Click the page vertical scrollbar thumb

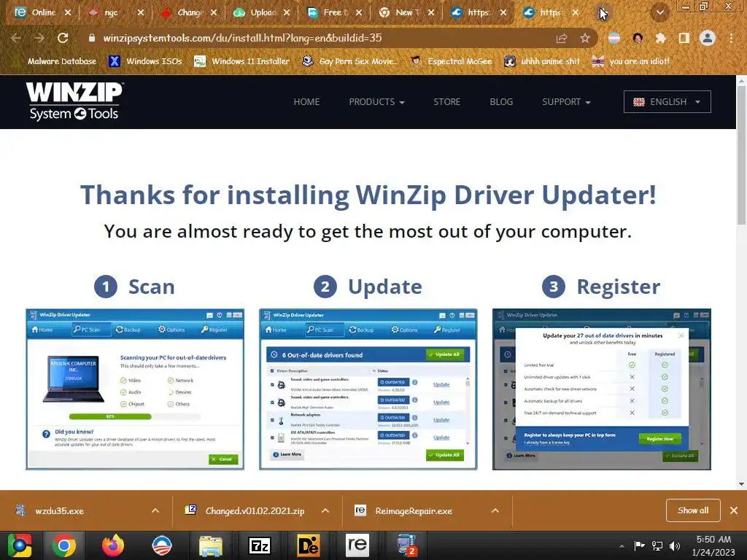[741, 156]
